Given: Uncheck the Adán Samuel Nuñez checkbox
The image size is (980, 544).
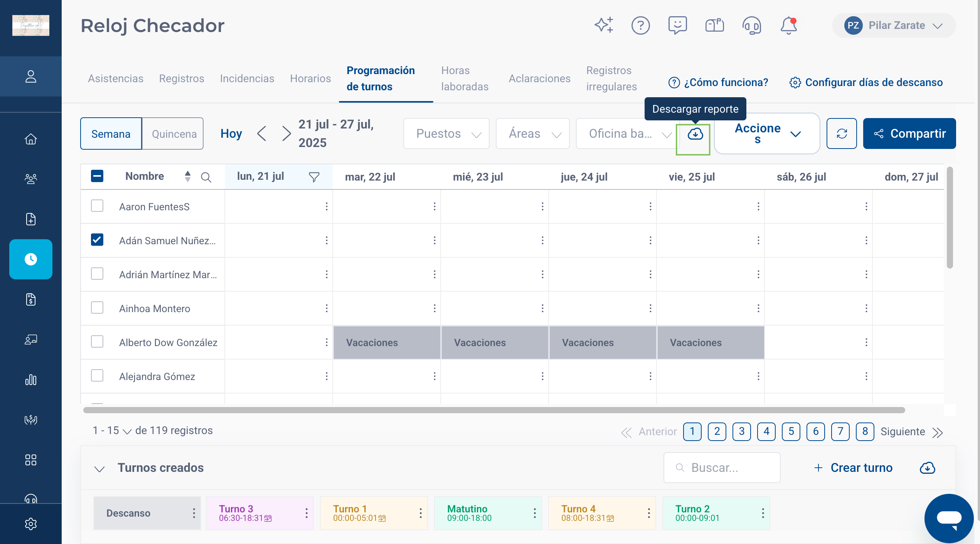Looking at the screenshot, I should pos(97,240).
